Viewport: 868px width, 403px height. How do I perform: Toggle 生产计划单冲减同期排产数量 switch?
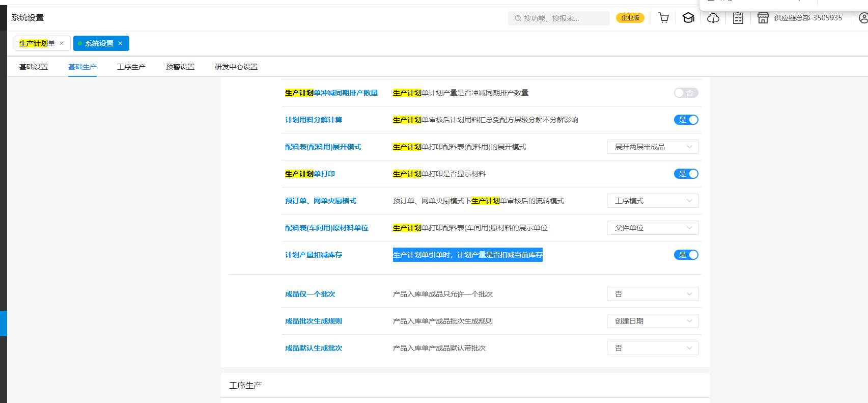[x=686, y=93]
